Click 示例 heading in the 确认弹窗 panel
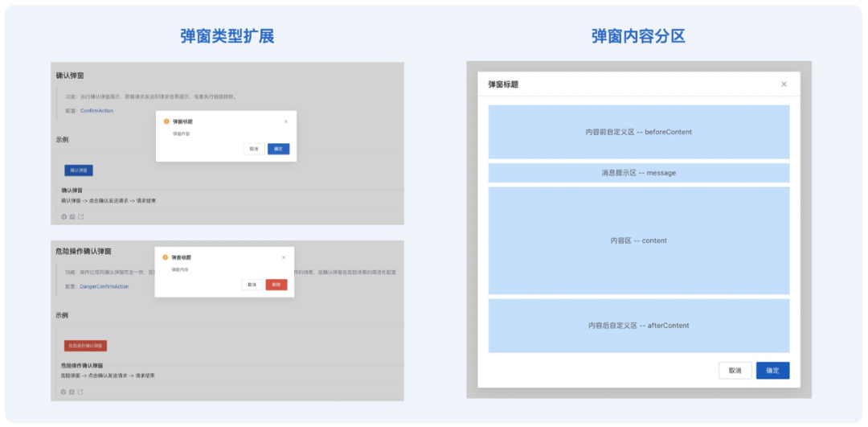Screen dimensions: 868x427 click(63, 140)
